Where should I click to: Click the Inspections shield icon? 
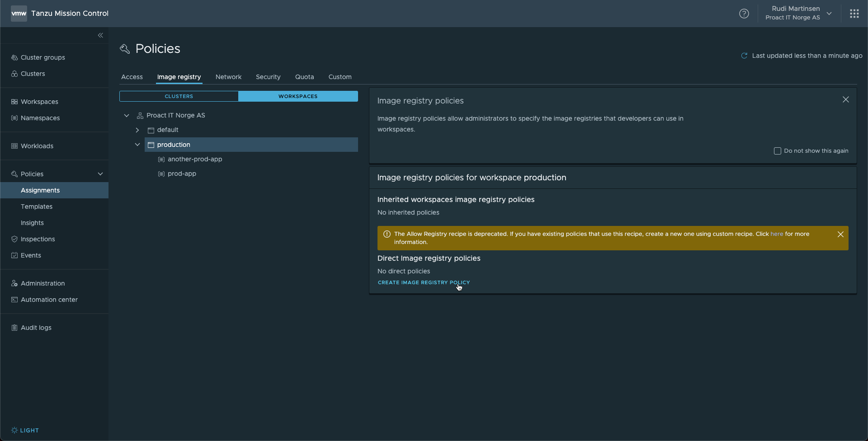[14, 239]
